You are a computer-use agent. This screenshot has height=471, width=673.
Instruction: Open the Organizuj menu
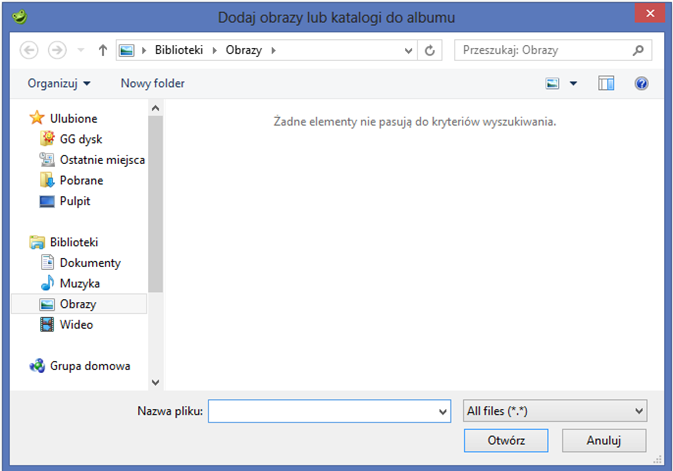point(59,83)
